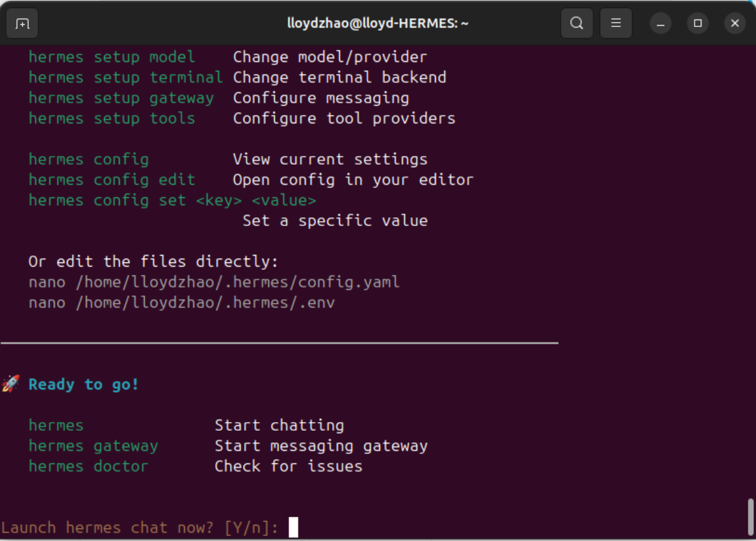Viewport: 756px width, 541px height.
Task: Click the 'hermes doctor' command text
Action: tap(88, 466)
